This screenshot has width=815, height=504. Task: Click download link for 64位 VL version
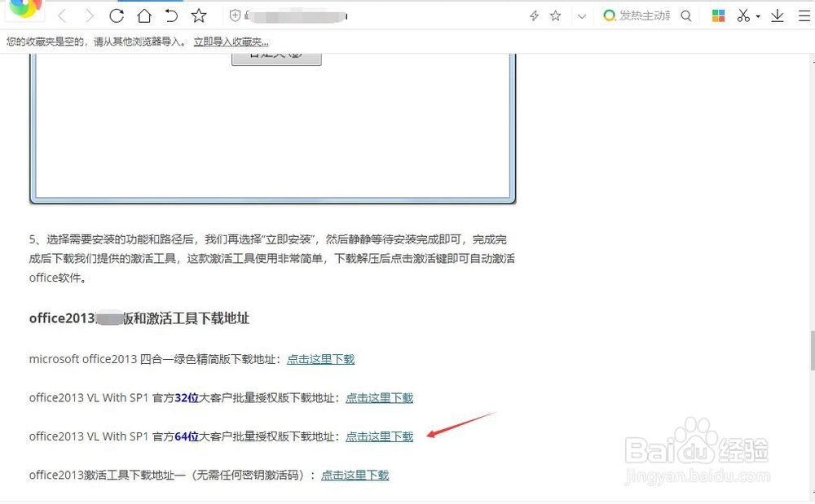380,436
